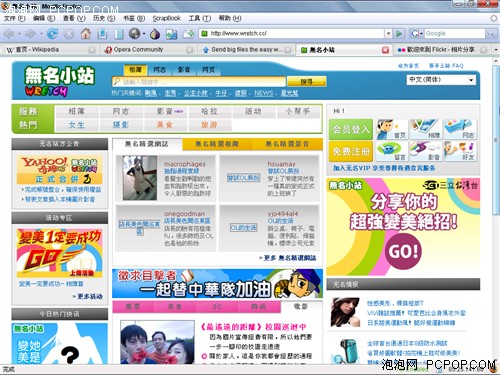This screenshot has width=500, height=375.
Task: Click the pink GO! button in the ad
Action: click(x=403, y=251)
